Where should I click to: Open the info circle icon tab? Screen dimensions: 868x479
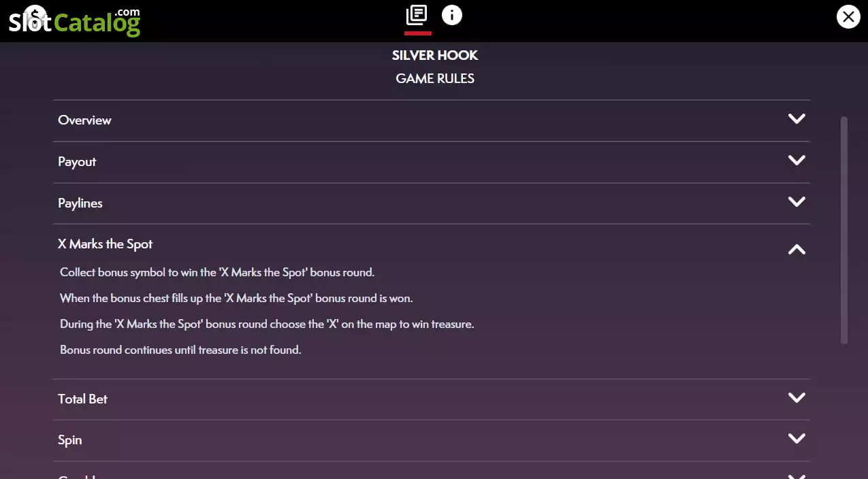tap(452, 14)
